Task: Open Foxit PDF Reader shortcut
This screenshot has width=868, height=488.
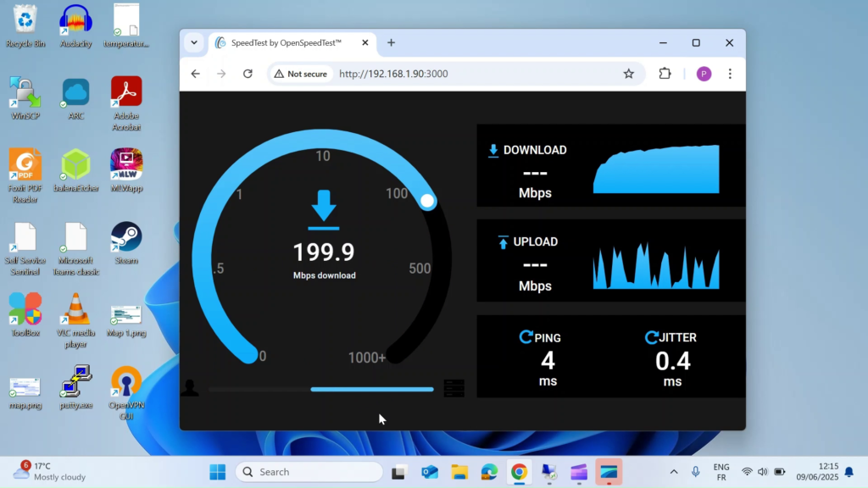Action: [x=25, y=176]
